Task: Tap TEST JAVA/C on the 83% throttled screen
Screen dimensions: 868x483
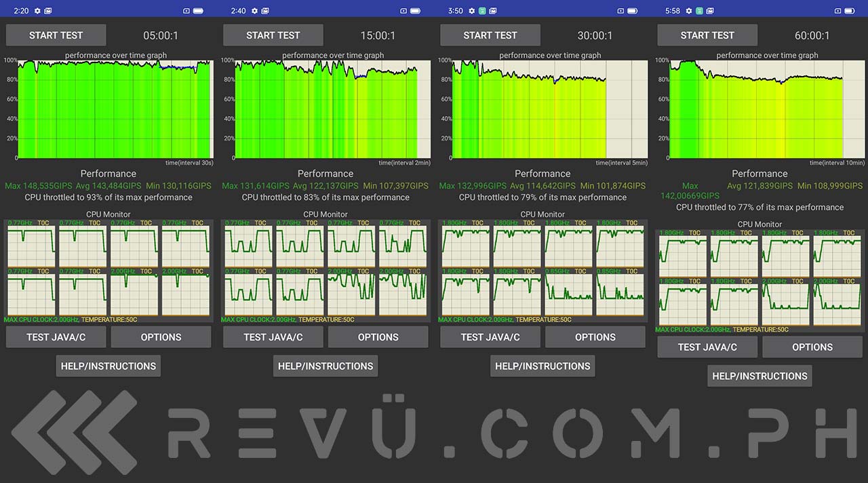Action: pyautogui.click(x=273, y=337)
